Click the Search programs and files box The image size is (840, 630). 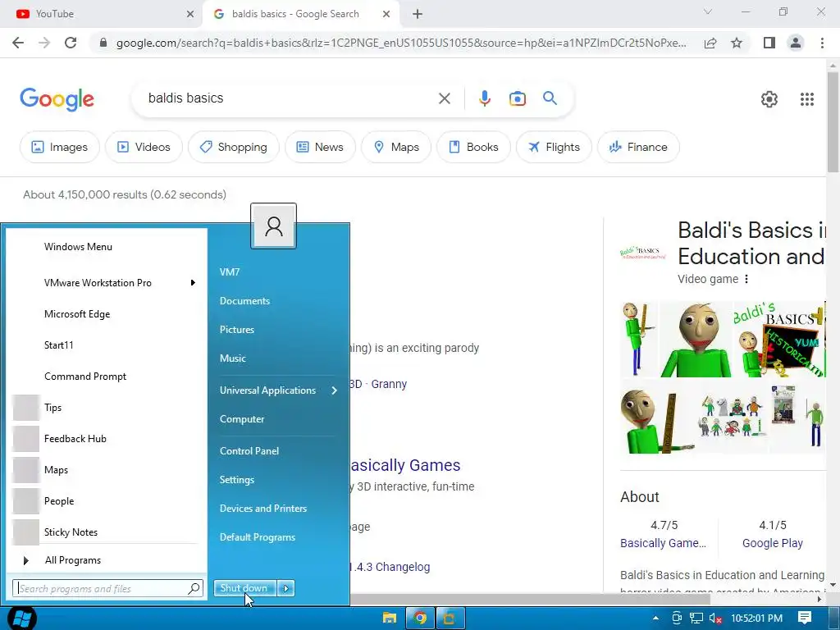click(x=107, y=589)
